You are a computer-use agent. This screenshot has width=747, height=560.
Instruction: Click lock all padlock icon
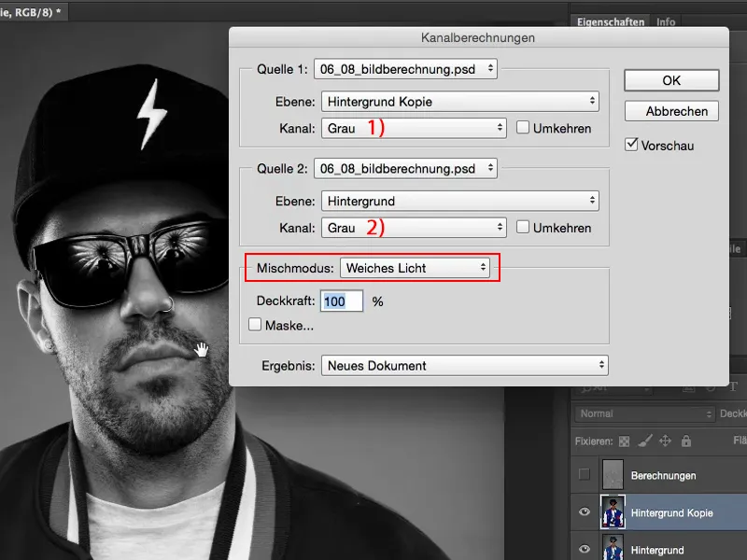pyautogui.click(x=686, y=441)
